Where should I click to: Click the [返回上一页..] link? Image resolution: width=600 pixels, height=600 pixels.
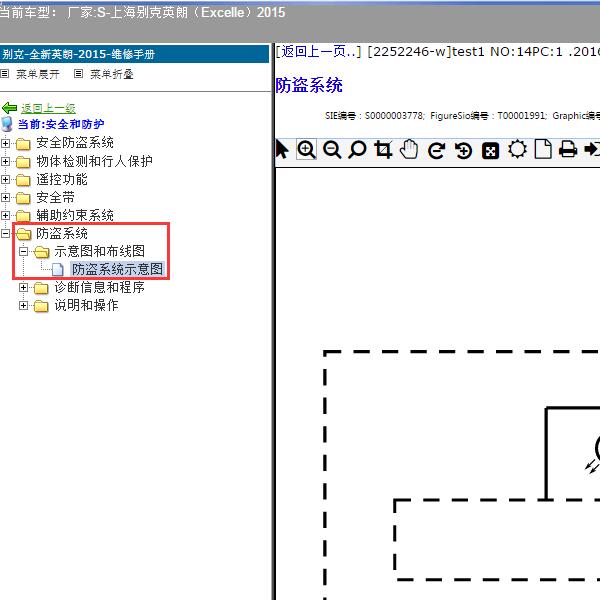[318, 51]
